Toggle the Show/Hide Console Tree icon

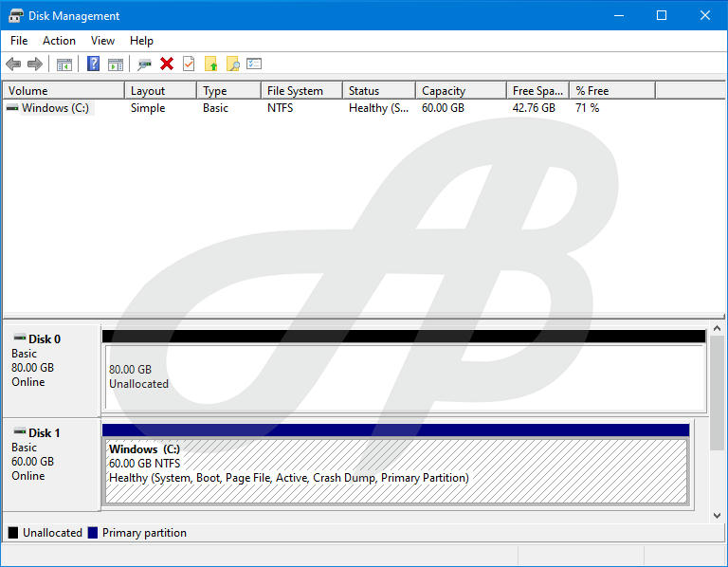click(64, 64)
